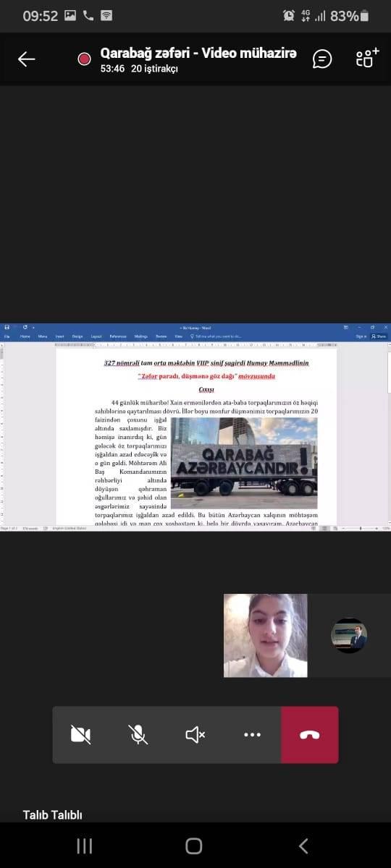Tap the speaking girl's video thumbnail
This screenshot has height=868, width=391.
tap(265, 635)
